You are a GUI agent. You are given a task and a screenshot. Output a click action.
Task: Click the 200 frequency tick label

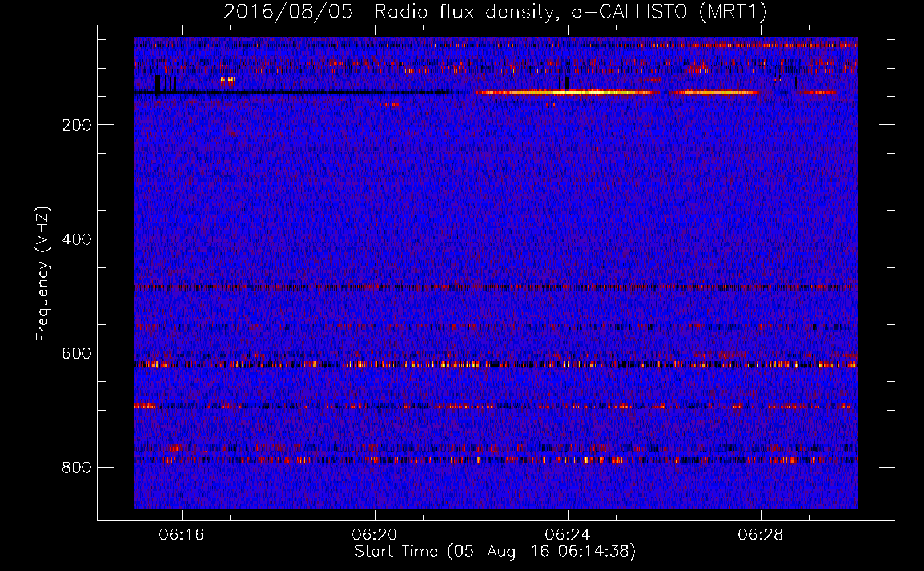77,125
